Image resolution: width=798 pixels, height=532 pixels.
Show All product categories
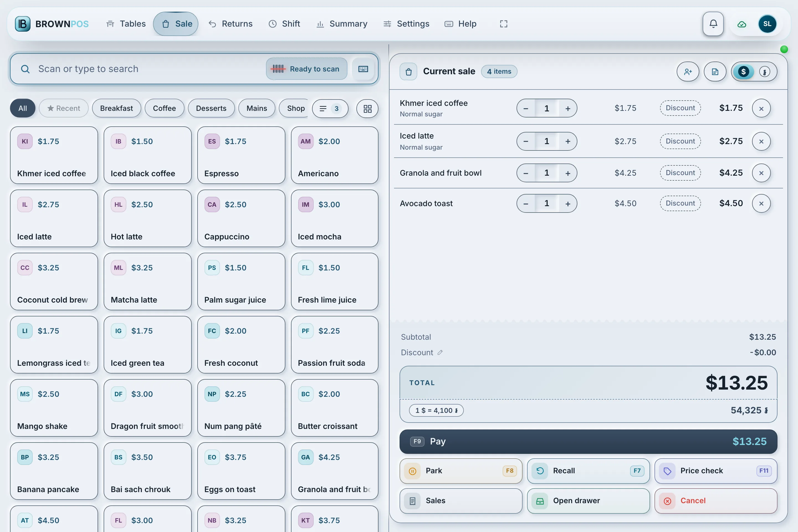click(x=22, y=108)
